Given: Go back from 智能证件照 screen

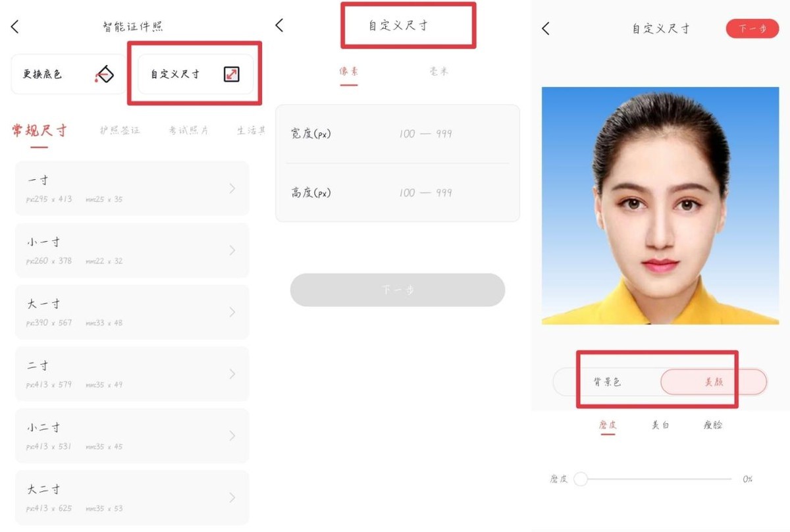Looking at the screenshot, I should [x=15, y=27].
